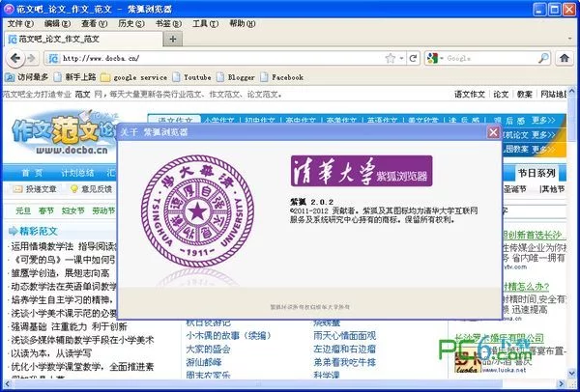Open 以读为本，从读学写 article

(51, 353)
